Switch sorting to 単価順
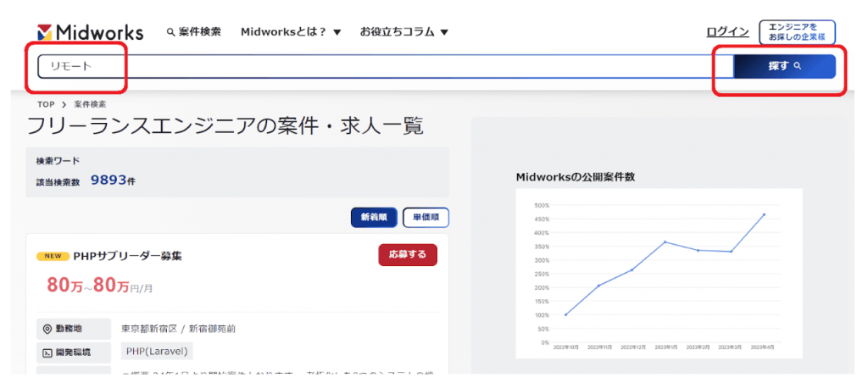 coord(426,217)
